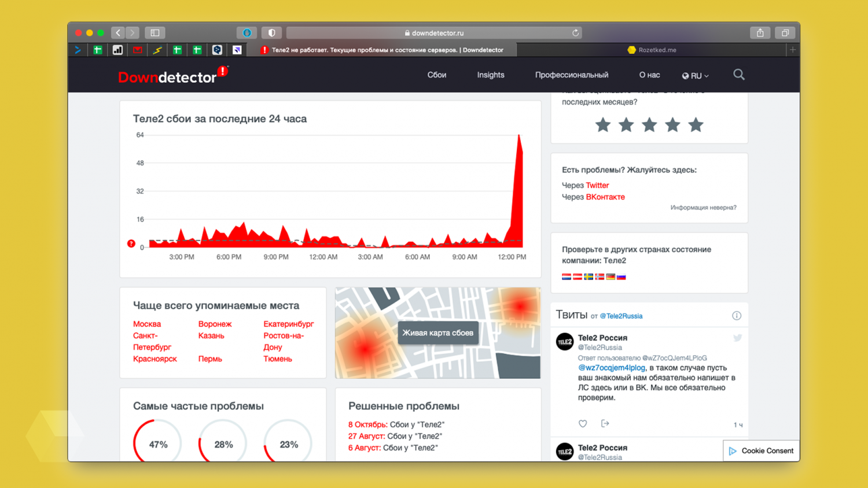Click the shield privacy report icon
The width and height of the screenshot is (868, 488).
271,33
